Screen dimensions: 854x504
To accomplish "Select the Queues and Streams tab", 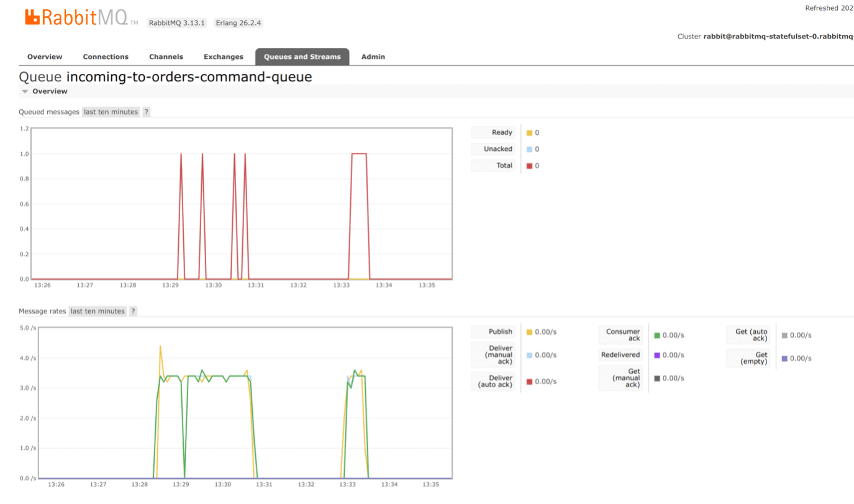I will pyautogui.click(x=302, y=56).
